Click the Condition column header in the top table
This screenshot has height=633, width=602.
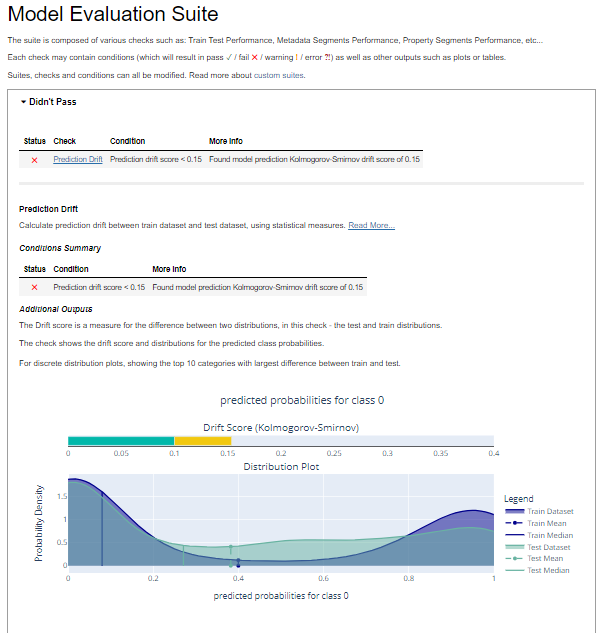pyautogui.click(x=127, y=141)
